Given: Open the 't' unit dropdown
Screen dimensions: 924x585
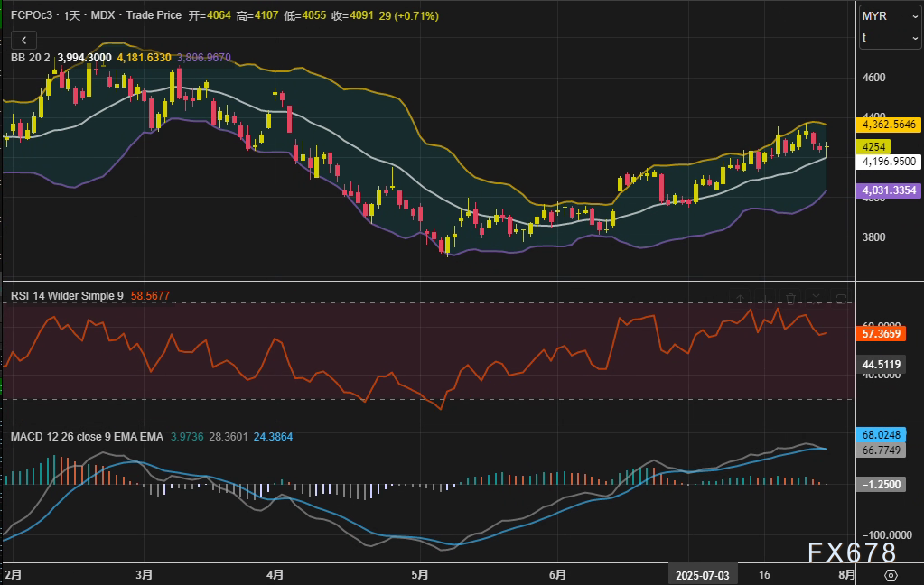Looking at the screenshot, I should pyautogui.click(x=889, y=37).
